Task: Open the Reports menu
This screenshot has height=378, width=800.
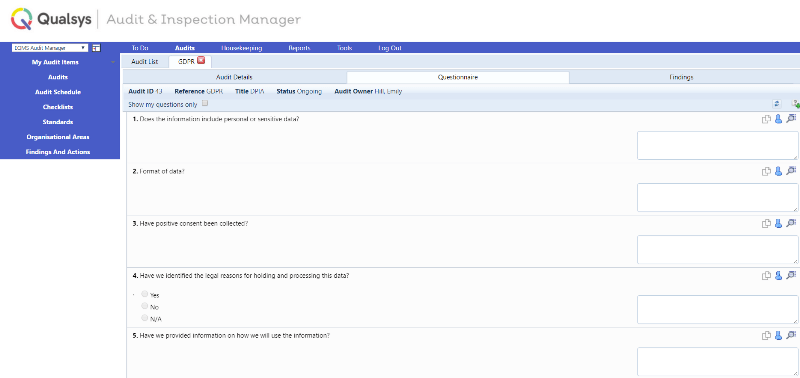Action: click(x=299, y=48)
